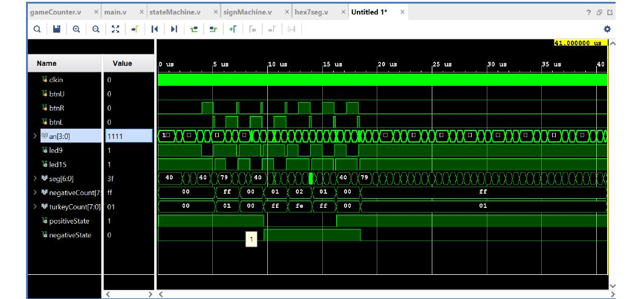Viewport: 644px width, 299px height.
Task: Select the Untitled 1* waveform tab
Action: (369, 12)
